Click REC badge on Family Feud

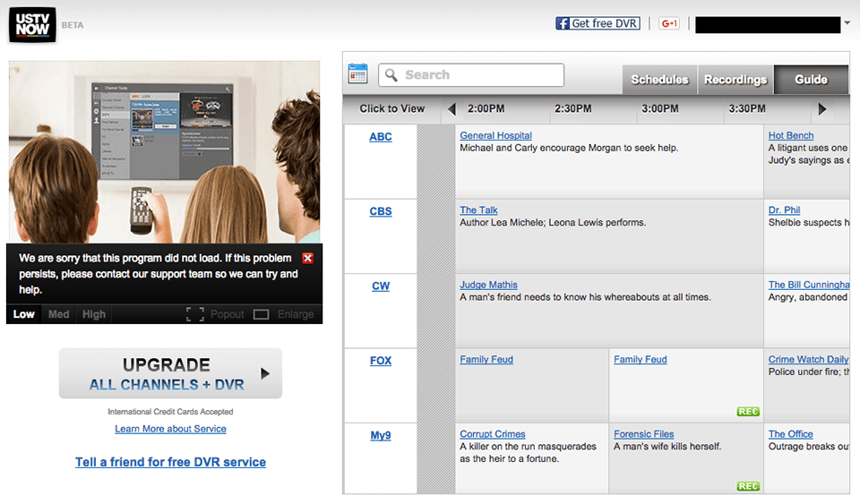coord(748,412)
